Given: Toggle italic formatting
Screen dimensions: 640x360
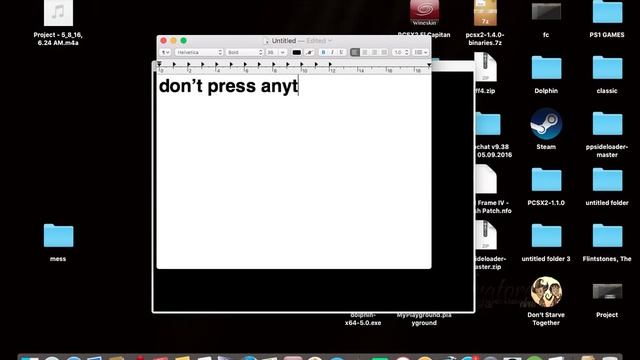Looking at the screenshot, I should 332,52.
